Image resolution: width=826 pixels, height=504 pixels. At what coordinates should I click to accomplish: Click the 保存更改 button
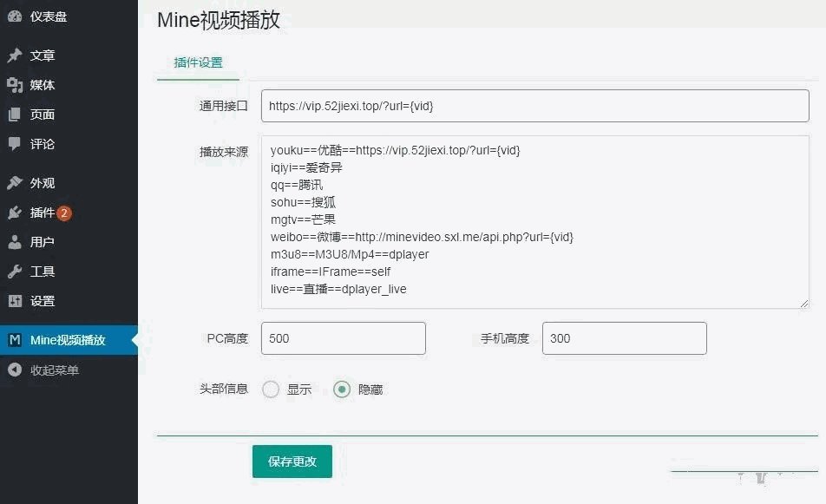(x=292, y=461)
